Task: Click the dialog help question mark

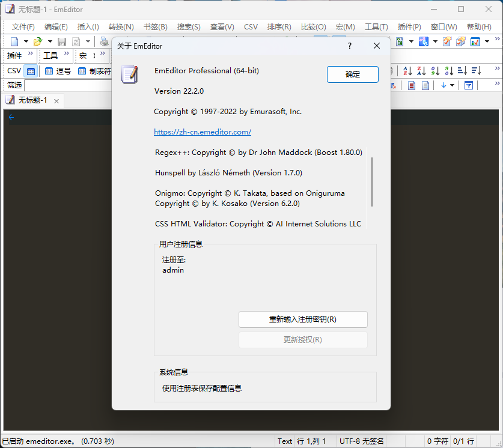Action: tap(350, 46)
